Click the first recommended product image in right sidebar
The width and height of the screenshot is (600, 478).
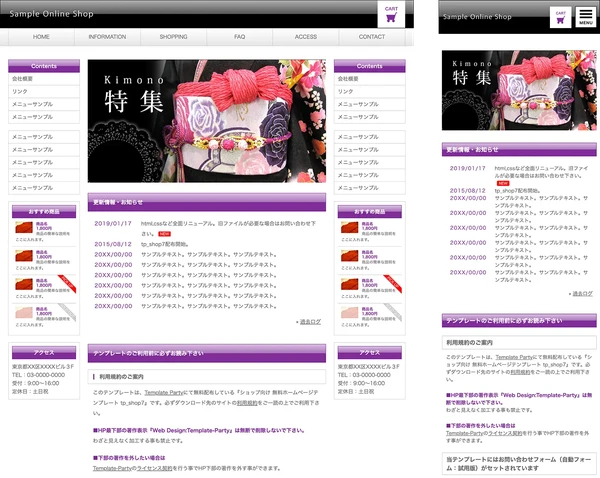pyautogui.click(x=349, y=227)
